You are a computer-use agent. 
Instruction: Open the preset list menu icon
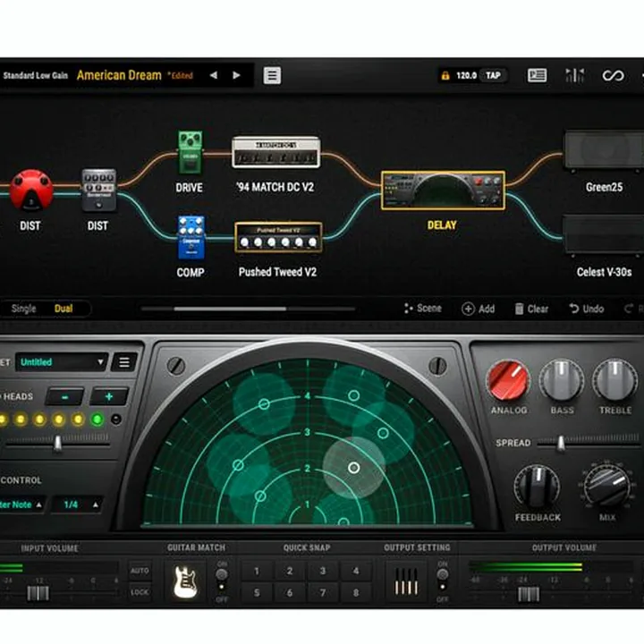pos(272,75)
